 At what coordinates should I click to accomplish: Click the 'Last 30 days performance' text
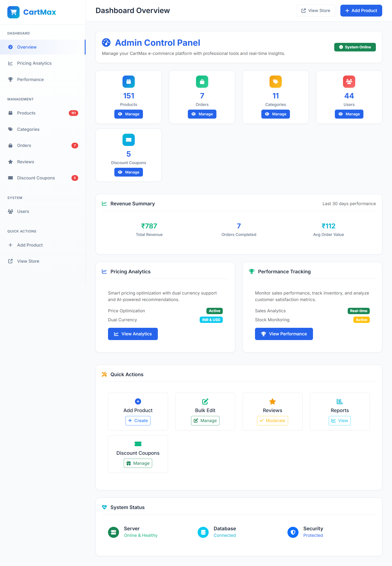tap(349, 204)
